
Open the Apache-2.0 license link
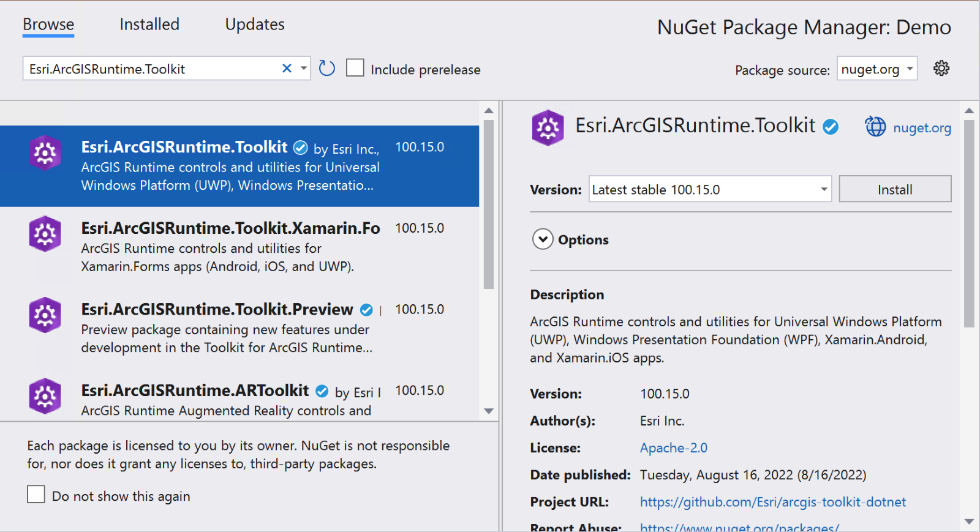coord(673,448)
